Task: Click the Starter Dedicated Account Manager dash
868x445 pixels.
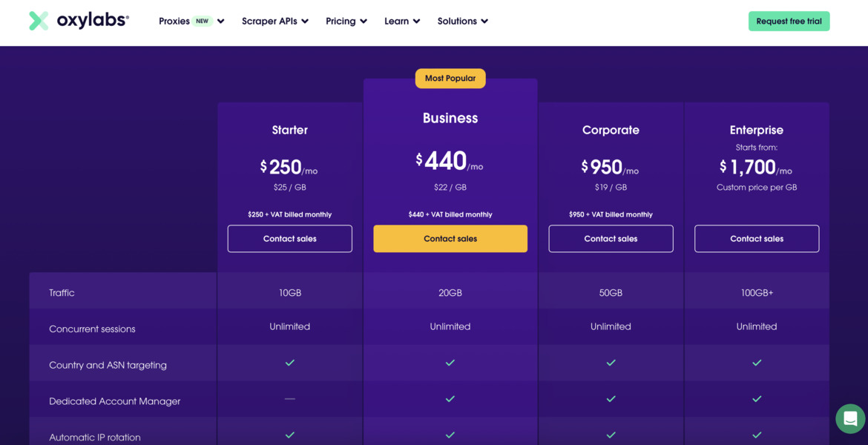Action: click(x=289, y=398)
